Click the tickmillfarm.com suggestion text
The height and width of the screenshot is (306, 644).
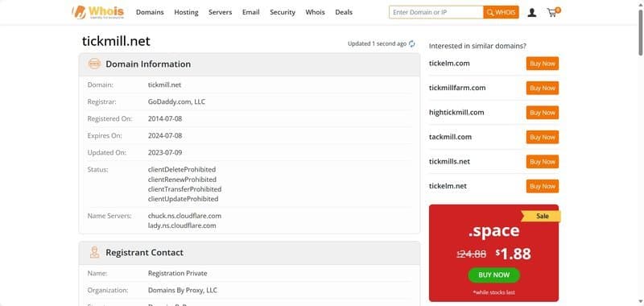tap(457, 88)
